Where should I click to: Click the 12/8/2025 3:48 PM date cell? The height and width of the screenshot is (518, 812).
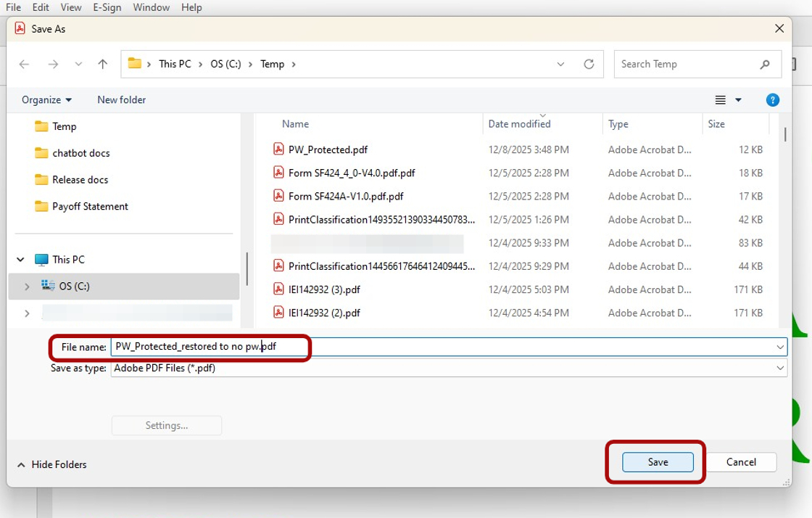(x=529, y=149)
